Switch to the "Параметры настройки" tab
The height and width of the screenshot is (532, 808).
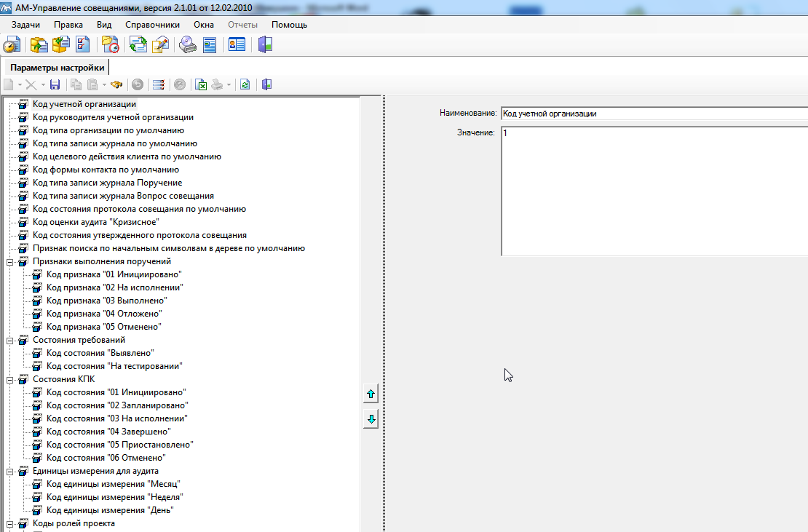[58, 68]
